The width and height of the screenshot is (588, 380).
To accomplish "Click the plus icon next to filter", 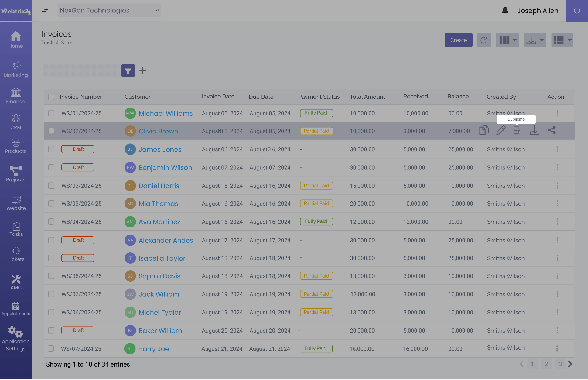I will click(142, 71).
